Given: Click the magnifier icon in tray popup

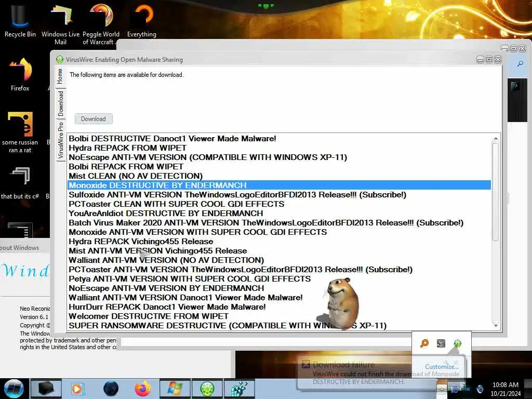Looking at the screenshot, I should pyautogui.click(x=424, y=343).
